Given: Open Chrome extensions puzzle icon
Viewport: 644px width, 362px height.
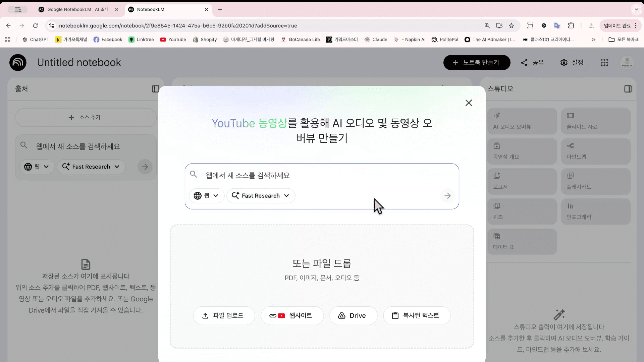Looking at the screenshot, I should click(x=571, y=26).
